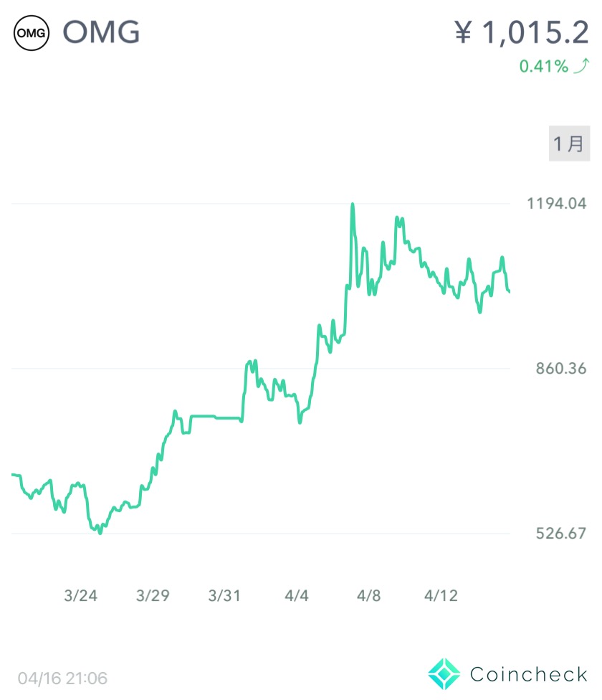This screenshot has height=700, width=602.
Task: Click the 1194.04 price axis label
Action: pos(556,204)
